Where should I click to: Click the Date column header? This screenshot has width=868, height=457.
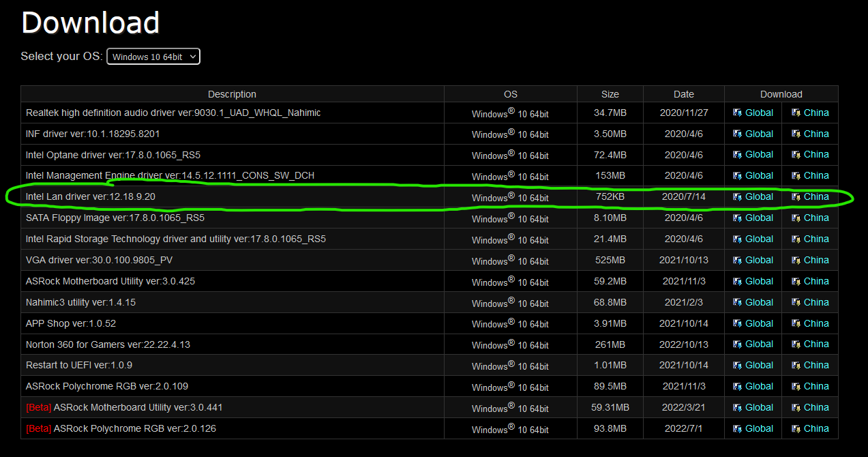pos(684,94)
